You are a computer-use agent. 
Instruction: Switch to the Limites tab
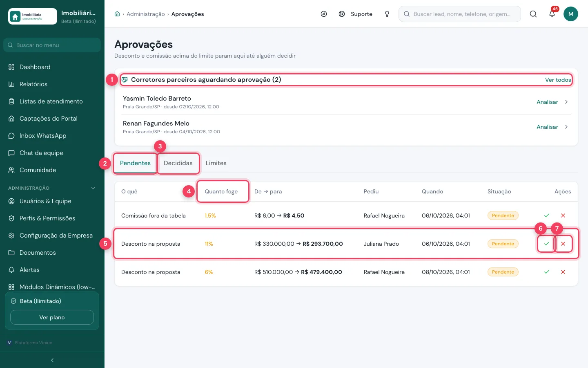coord(216,163)
